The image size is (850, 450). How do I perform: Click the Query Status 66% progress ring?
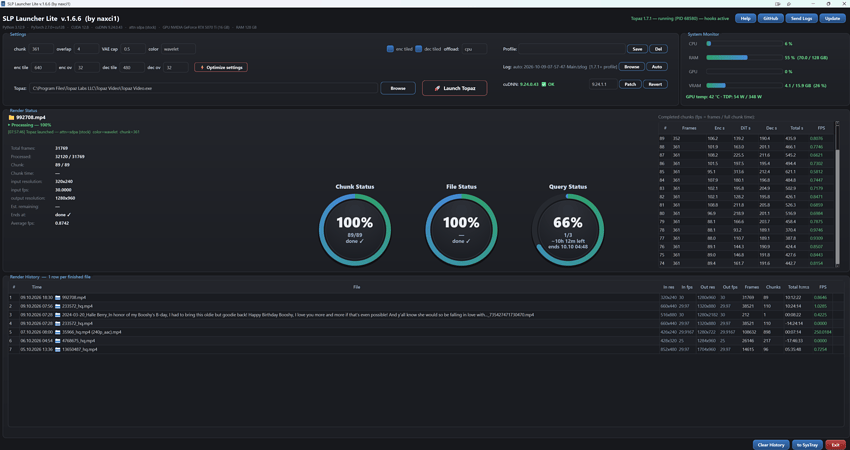568,229
